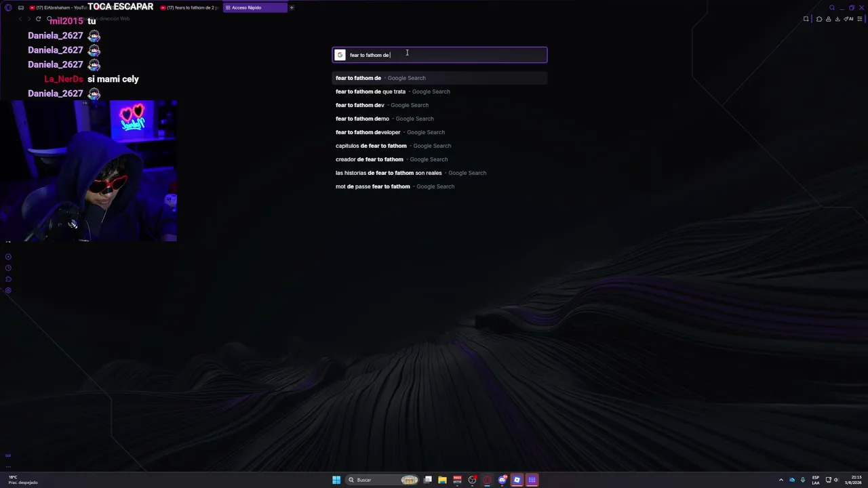Click the taskbar Buscar search box
This screenshot has width=868, height=488.
click(382, 480)
